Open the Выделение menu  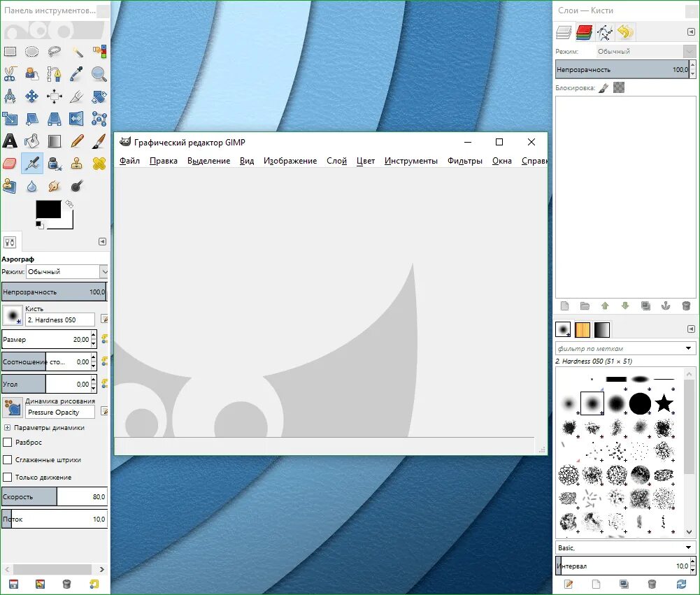(208, 161)
